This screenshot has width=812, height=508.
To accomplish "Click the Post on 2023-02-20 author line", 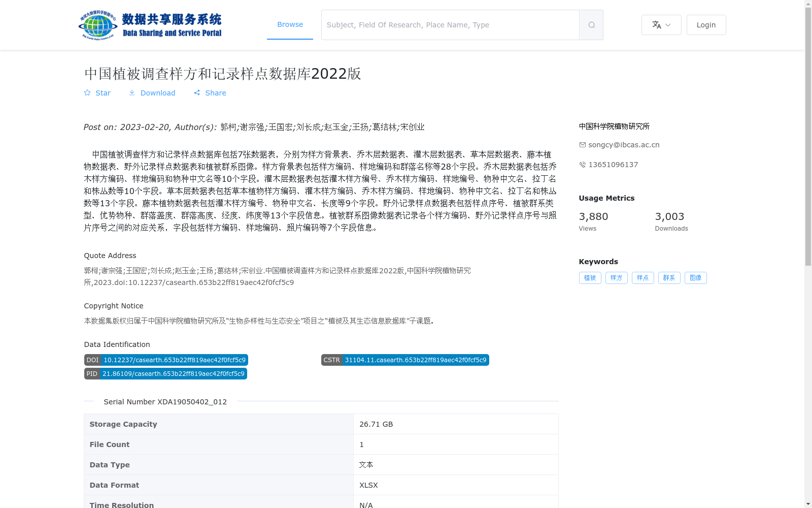I will coord(254,127).
